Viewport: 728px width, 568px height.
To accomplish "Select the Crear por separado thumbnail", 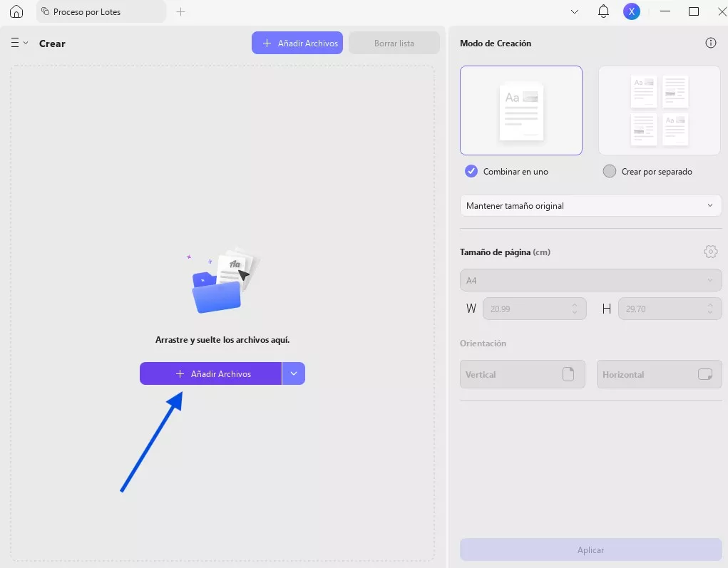I will [x=660, y=110].
